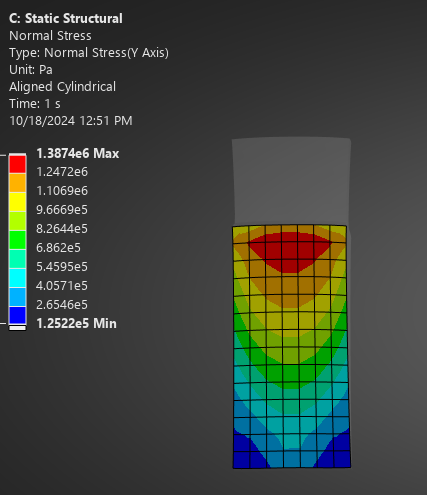
Task: Select the teal-green legend band
Action: pyautogui.click(x=17, y=259)
